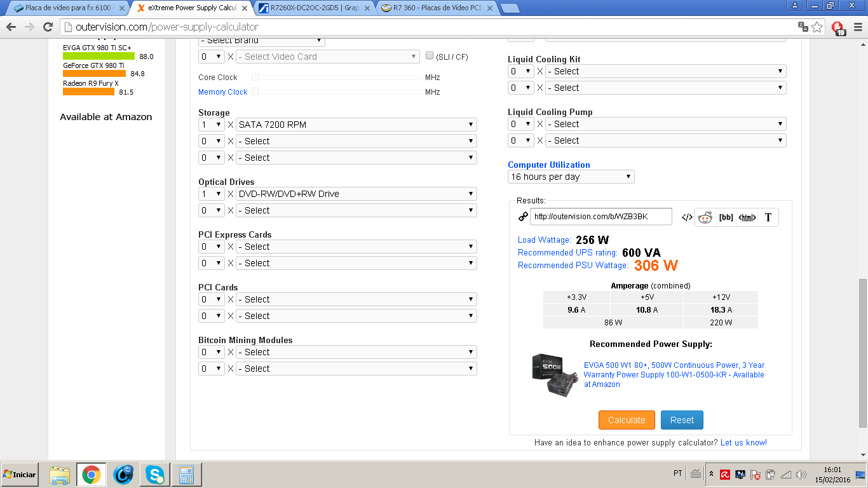Click the Load Wattage link
This screenshot has width=868, height=488.
pyautogui.click(x=545, y=240)
